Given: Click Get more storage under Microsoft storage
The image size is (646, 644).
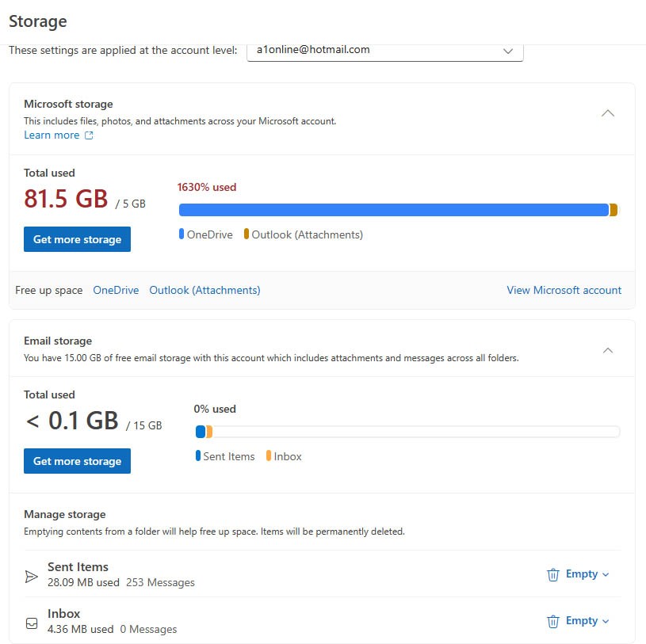Looking at the screenshot, I should coord(77,239).
